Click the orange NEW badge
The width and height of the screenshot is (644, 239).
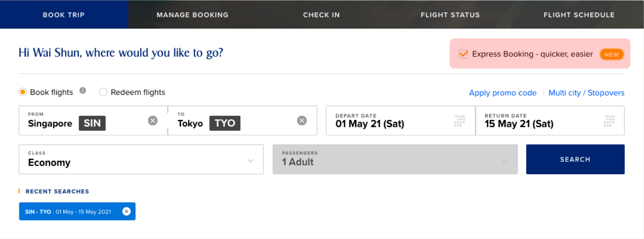[x=612, y=54]
